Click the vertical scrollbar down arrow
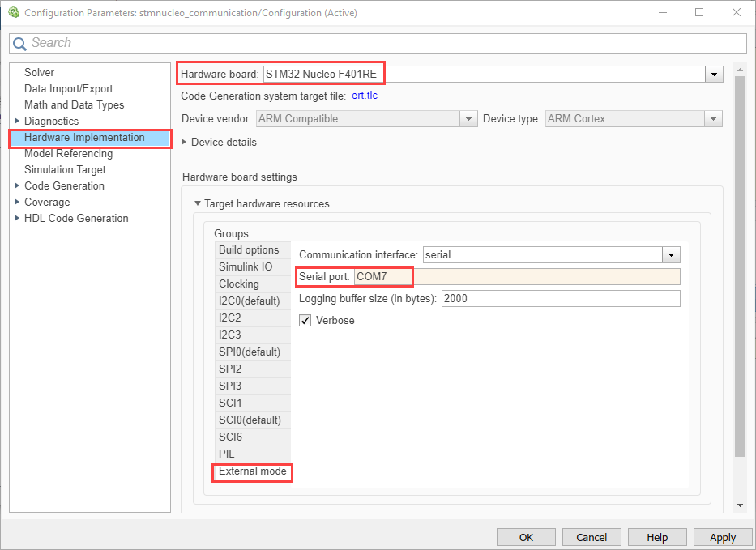The image size is (756, 550). 739,505
